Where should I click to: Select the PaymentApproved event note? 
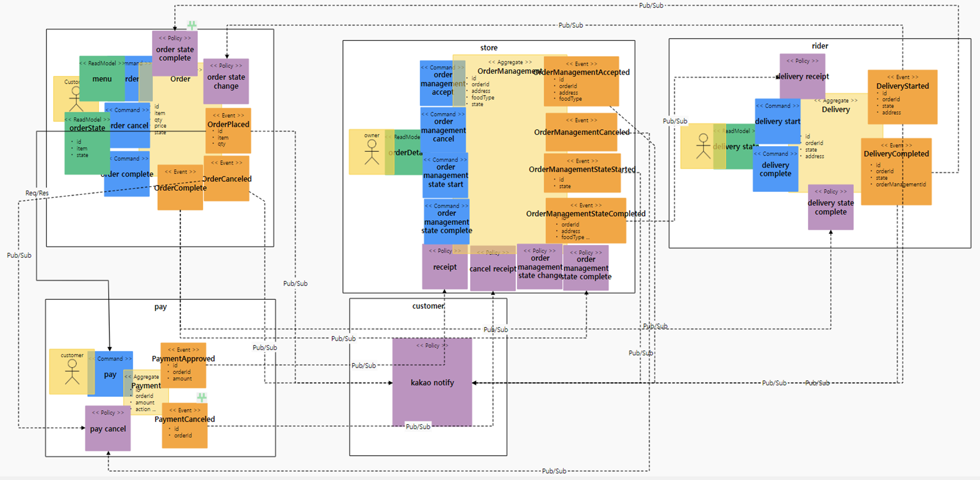pos(183,365)
